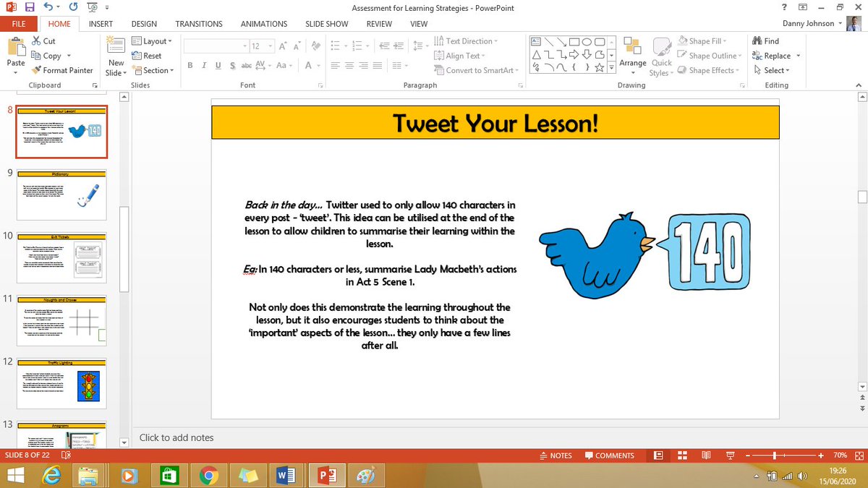Open Google Chrome from the taskbar
Image resolution: width=868 pixels, height=488 pixels.
pos(209,475)
